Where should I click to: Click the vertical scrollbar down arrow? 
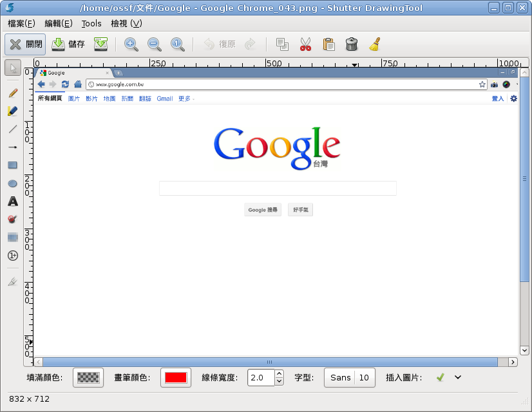tap(524, 350)
